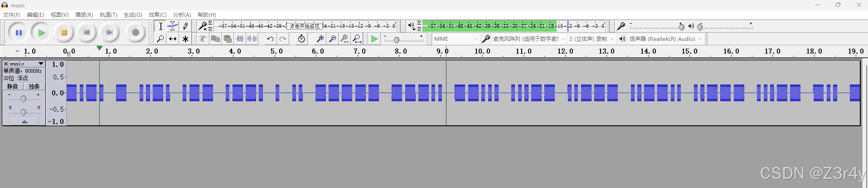This screenshot has width=868, height=188.
Task: Zoom out with the minus magnifier
Action: [x=332, y=39]
